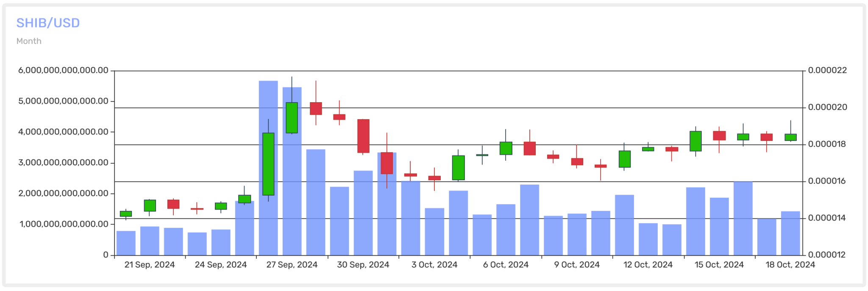The width and height of the screenshot is (868, 291).
Task: Select the 3 Oct, 2024 date label
Action: click(434, 265)
